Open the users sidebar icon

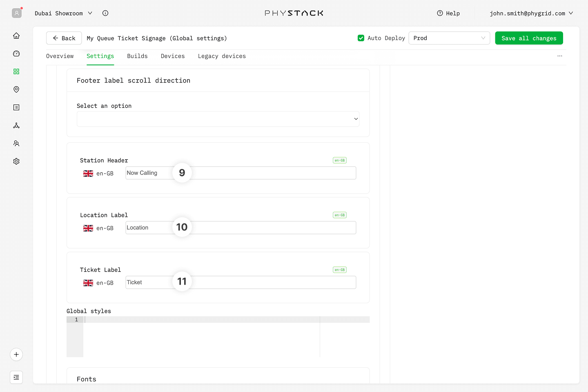pos(16,143)
